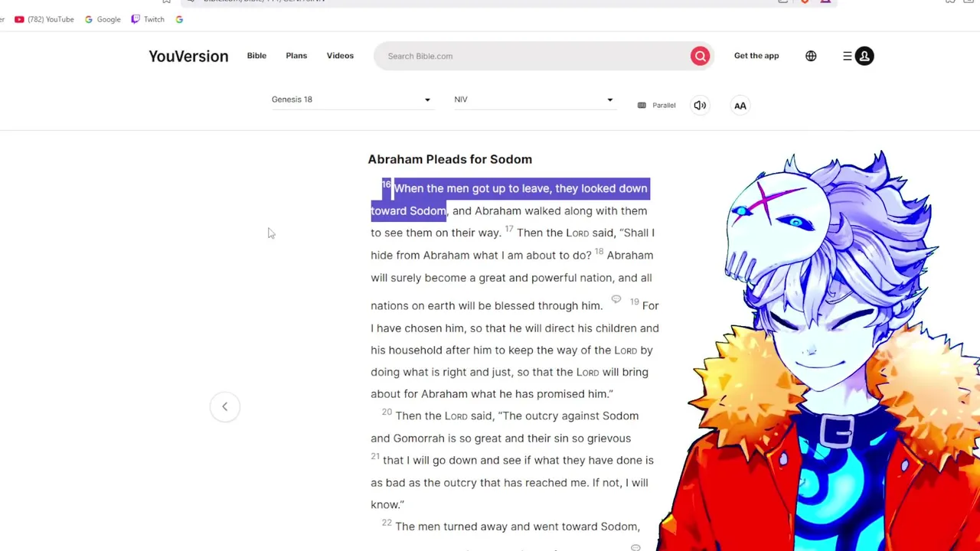980x551 pixels.
Task: Play audio Bible with speaker icon
Action: [700, 106]
